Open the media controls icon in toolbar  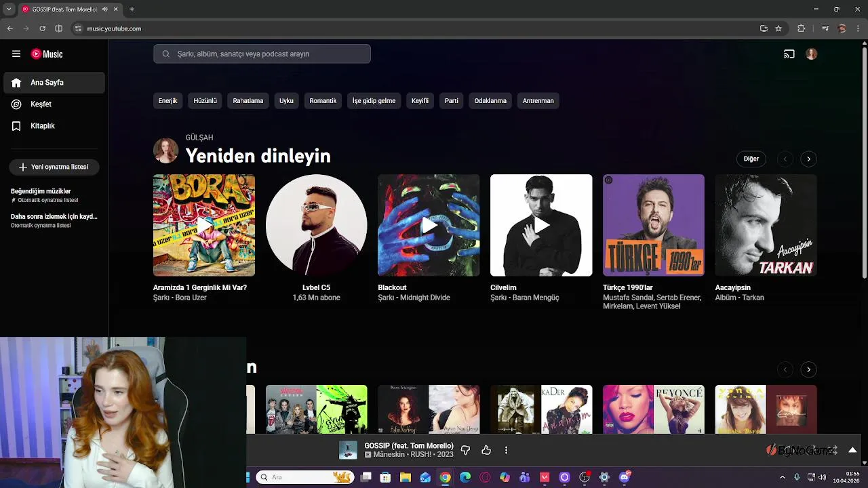coord(825,28)
